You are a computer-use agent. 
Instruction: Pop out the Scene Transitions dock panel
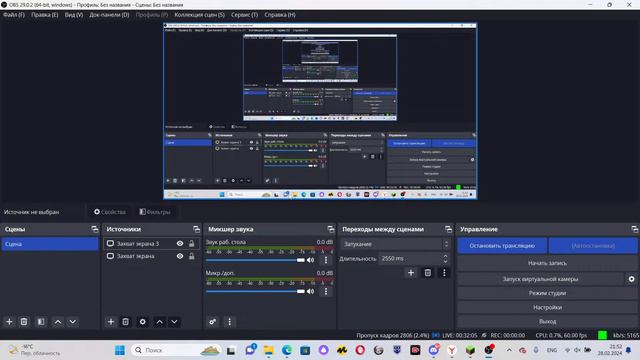pyautogui.click(x=448, y=229)
